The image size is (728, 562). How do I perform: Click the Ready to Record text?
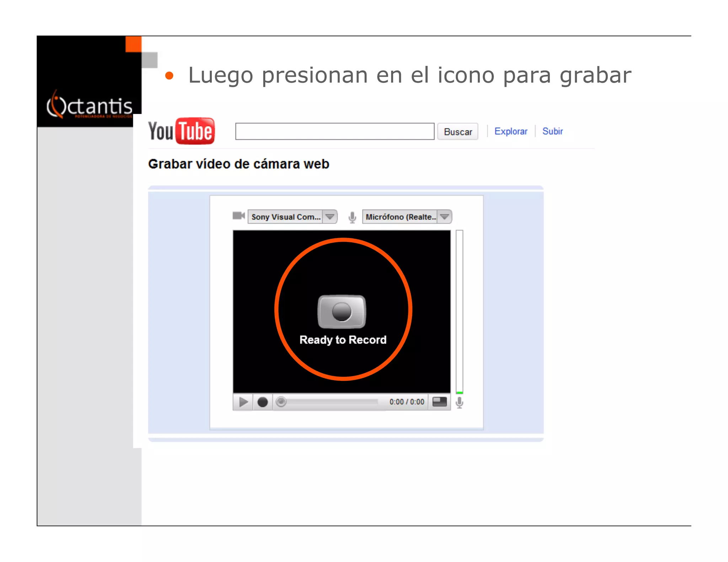point(343,340)
